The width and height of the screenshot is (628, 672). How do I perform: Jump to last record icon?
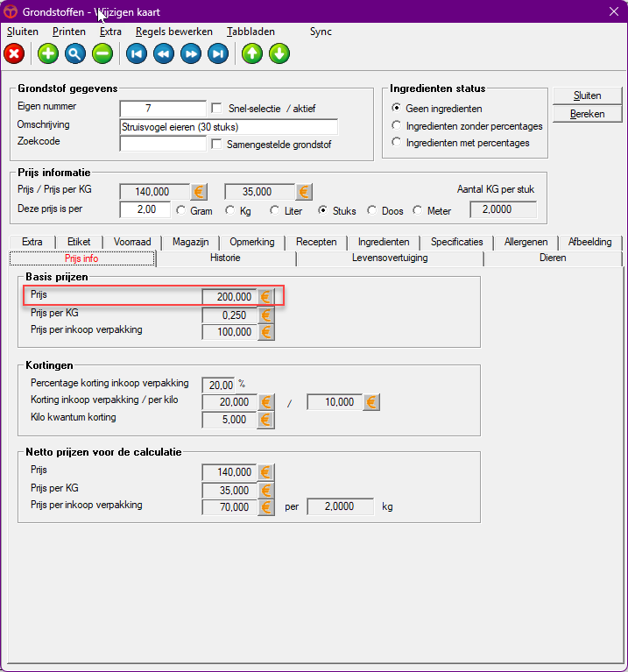click(218, 53)
